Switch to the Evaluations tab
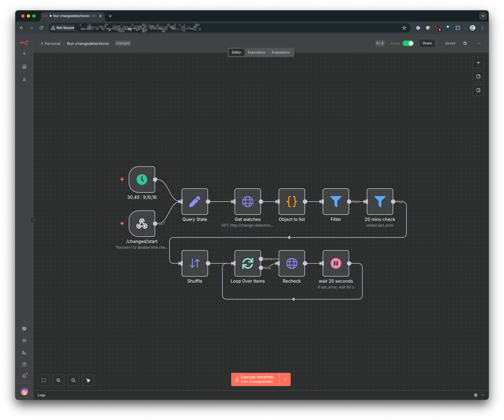Image resolution: width=504 pixels, height=420 pixels. coord(281,52)
